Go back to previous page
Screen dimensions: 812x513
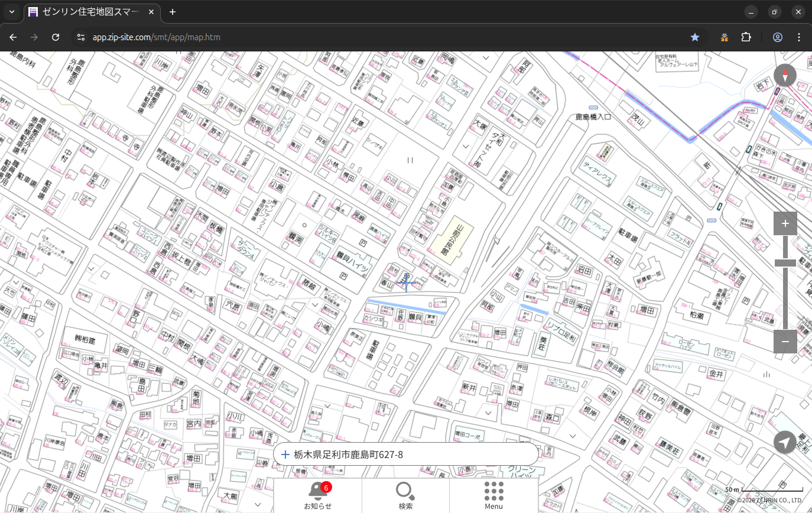click(13, 37)
